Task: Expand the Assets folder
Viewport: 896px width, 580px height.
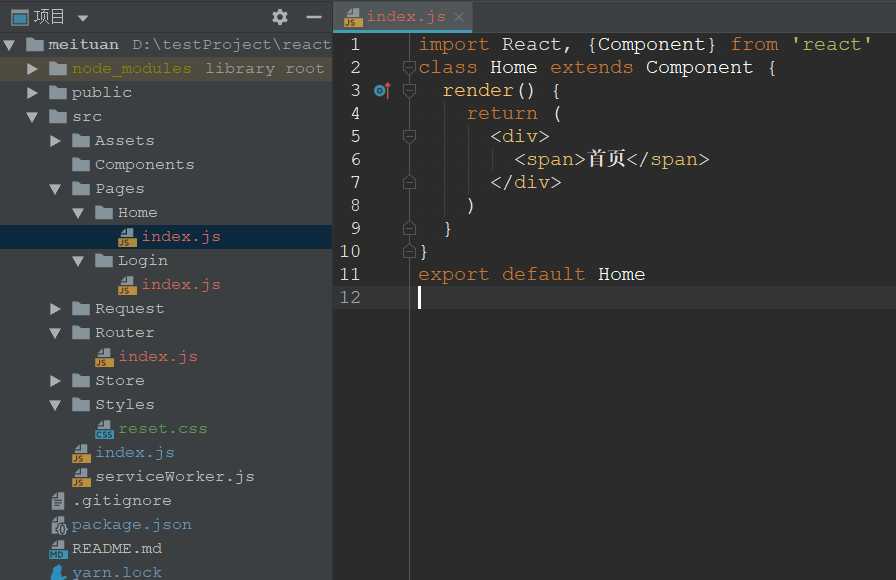Action: point(55,141)
